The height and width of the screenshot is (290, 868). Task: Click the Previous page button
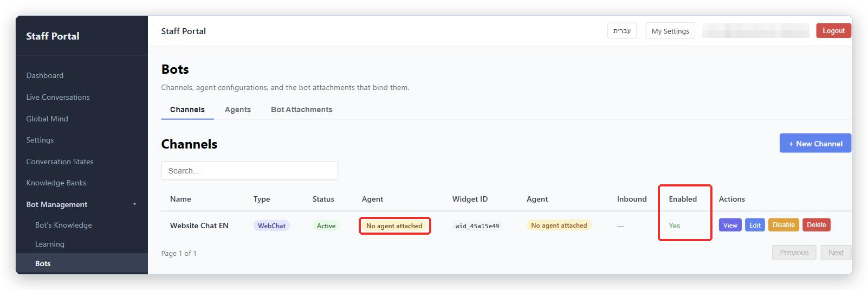coord(794,253)
